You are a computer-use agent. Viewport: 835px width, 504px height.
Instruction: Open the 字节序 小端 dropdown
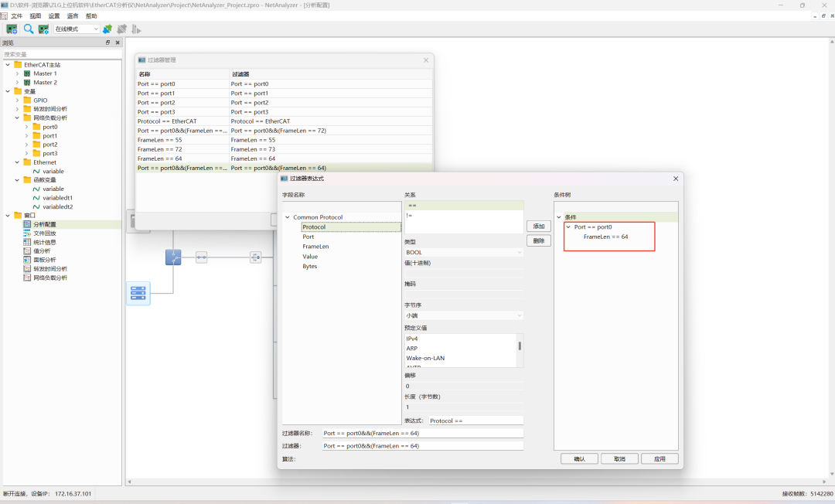point(463,315)
